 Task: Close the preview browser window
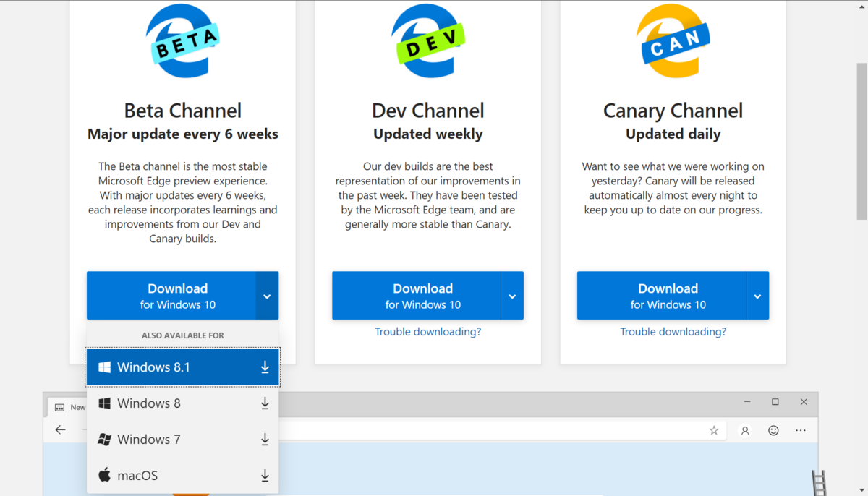(x=804, y=402)
